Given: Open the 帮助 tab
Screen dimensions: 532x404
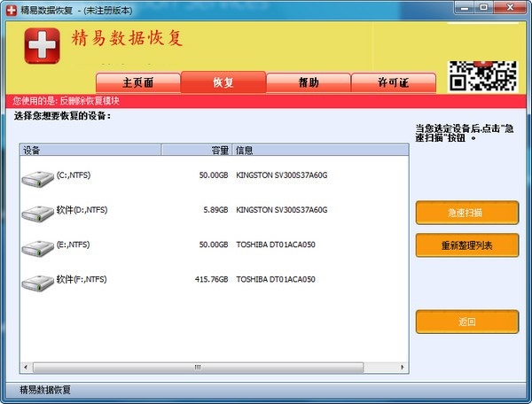Looking at the screenshot, I should coord(309,82).
